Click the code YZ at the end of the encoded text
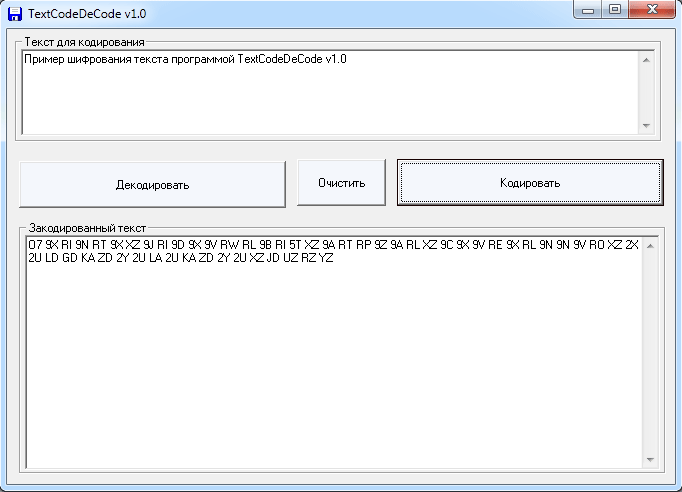The width and height of the screenshot is (682, 492). (x=326, y=258)
